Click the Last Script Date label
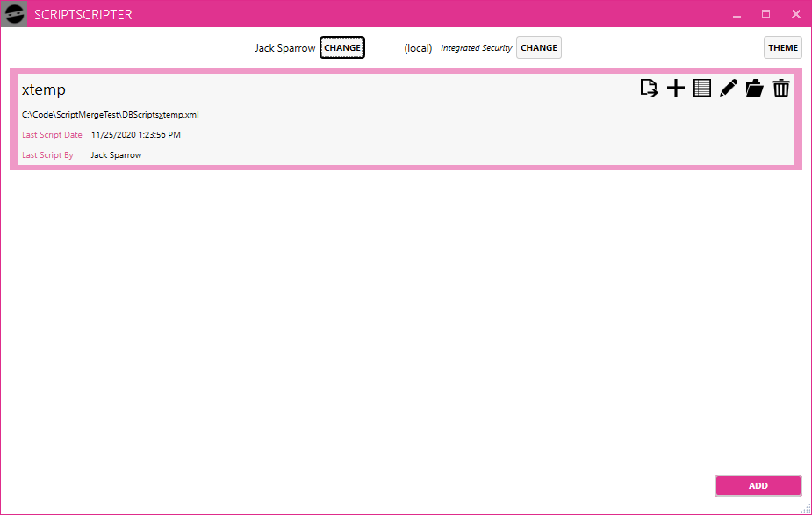This screenshot has width=812, height=515. pyautogui.click(x=52, y=134)
